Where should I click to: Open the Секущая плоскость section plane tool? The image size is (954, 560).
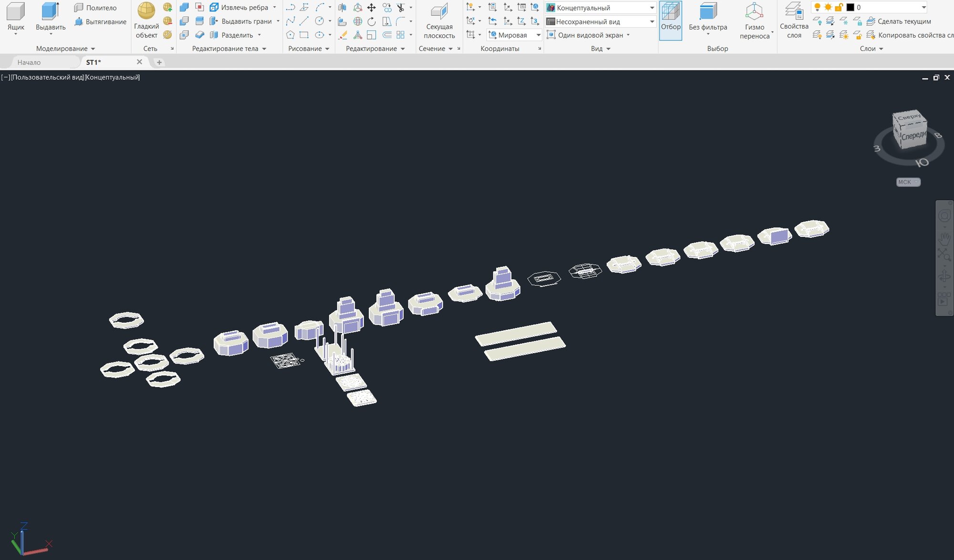pos(439,13)
